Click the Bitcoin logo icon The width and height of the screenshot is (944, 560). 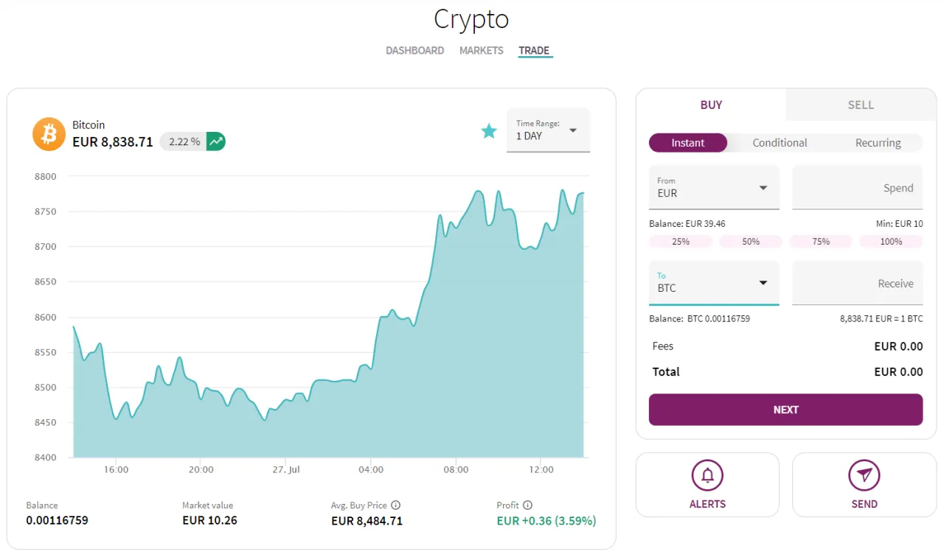pyautogui.click(x=48, y=134)
